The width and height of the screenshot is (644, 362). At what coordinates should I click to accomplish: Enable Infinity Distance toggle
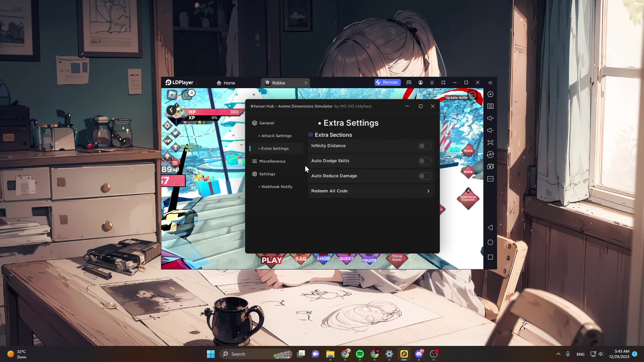click(425, 146)
